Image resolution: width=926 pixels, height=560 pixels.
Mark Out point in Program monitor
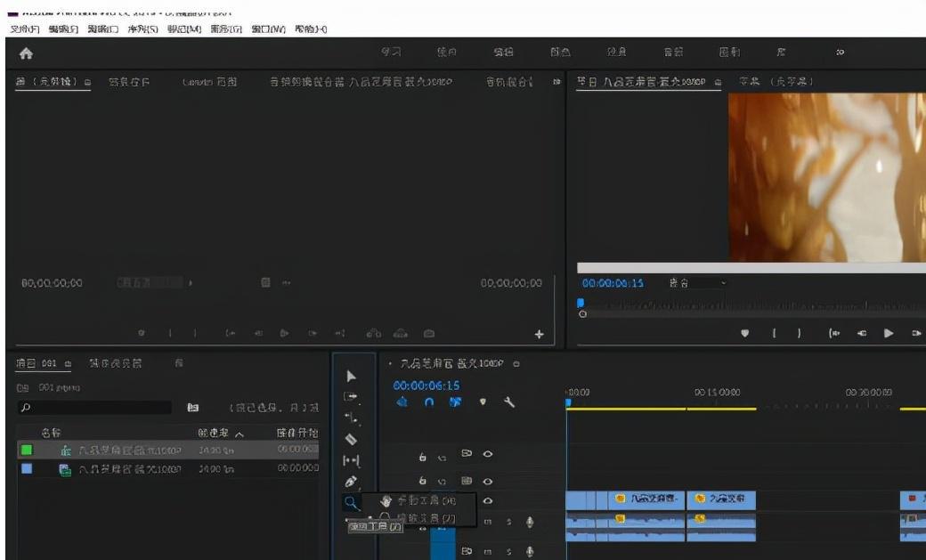799,333
